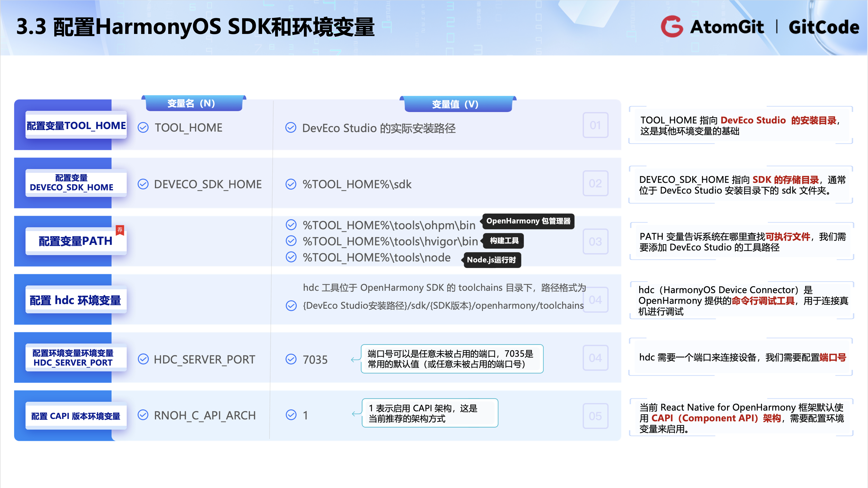This screenshot has width=868, height=488.
Task: Click the path {DevEco Studio安装路径}/sdk/{SDK版本}/openharmony/toolchains
Action: 443,306
